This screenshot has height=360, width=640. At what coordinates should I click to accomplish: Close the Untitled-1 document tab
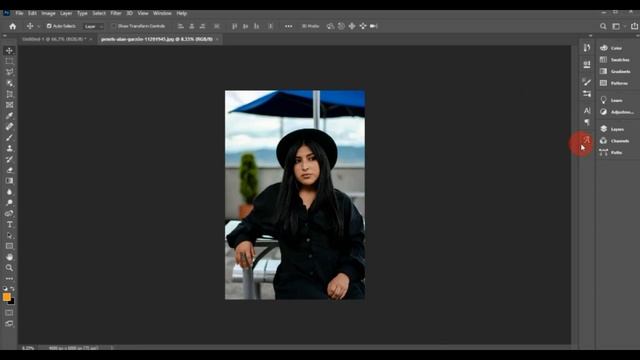click(x=91, y=39)
